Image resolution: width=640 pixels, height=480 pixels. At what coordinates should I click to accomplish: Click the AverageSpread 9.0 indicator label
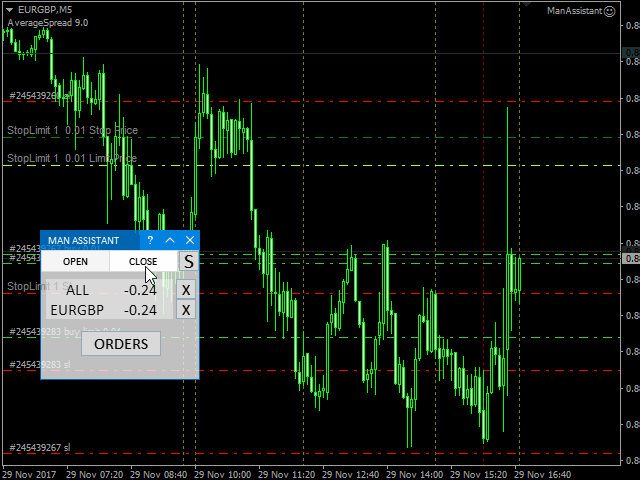coord(47,22)
